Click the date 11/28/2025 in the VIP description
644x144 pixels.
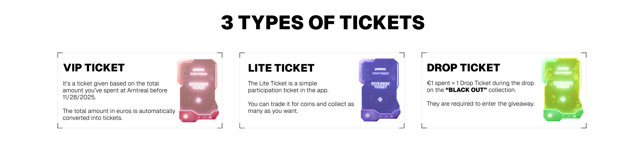coord(79,97)
